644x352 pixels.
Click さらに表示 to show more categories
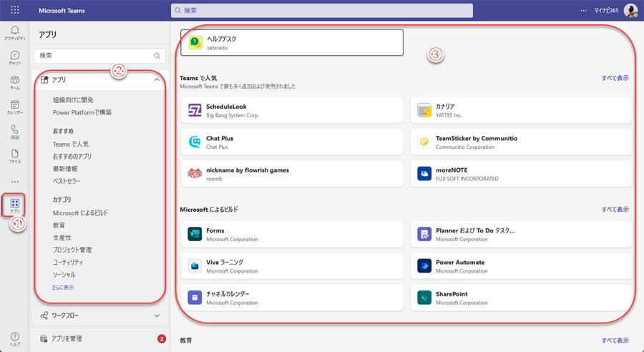click(63, 288)
